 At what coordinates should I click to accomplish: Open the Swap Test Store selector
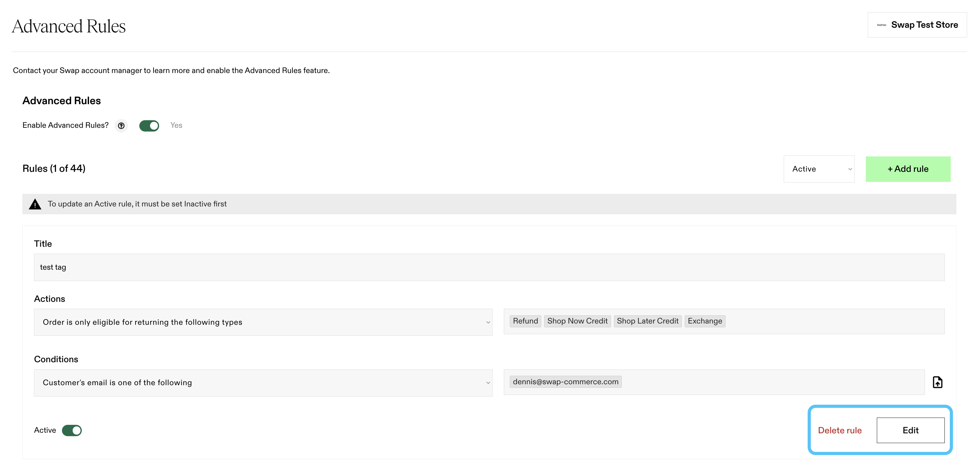[x=917, y=25]
